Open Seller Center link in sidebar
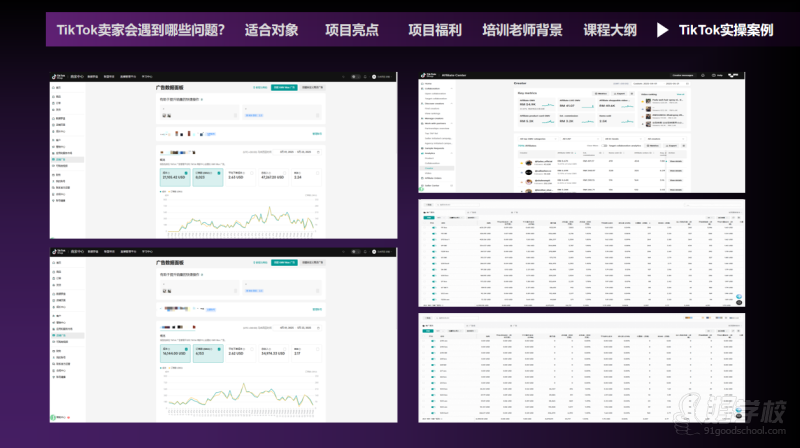Viewport: 800px width, 448px height. (432, 185)
